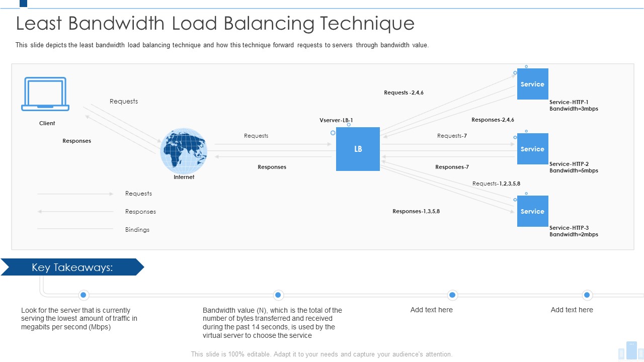Select the blue LB load balancer box
Image resolution: width=644 pixels, height=362 pixels.
358,149
